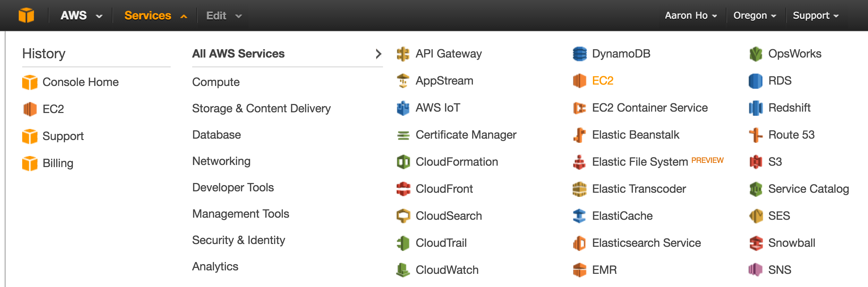Open the Oregon region selector
The height and width of the screenshot is (287, 868).
(x=755, y=16)
